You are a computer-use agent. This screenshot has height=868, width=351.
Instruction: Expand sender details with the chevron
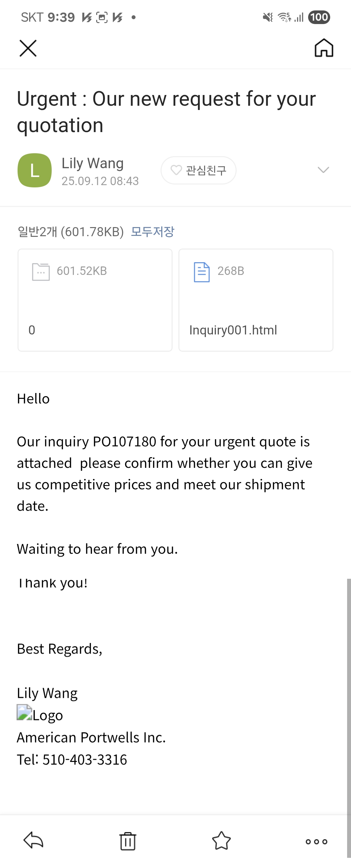tap(323, 170)
